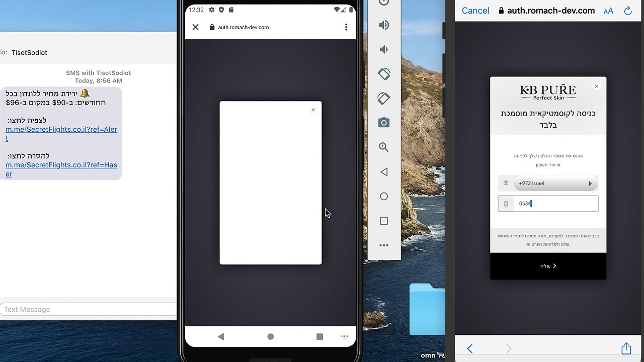Go back in iOS Safari bottom bar
644x362 pixels.
click(470, 348)
